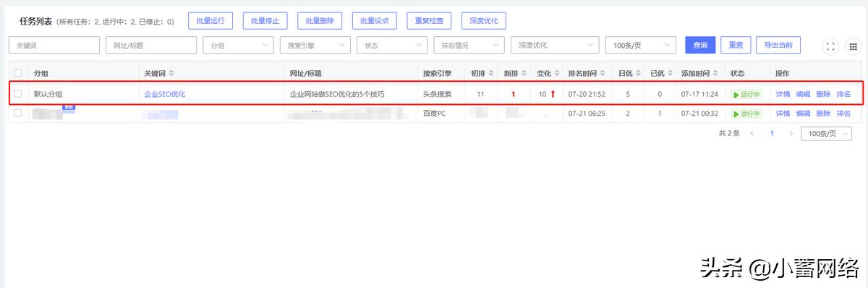Select page number 1
Screen dimensions: 868x288
pos(772,134)
